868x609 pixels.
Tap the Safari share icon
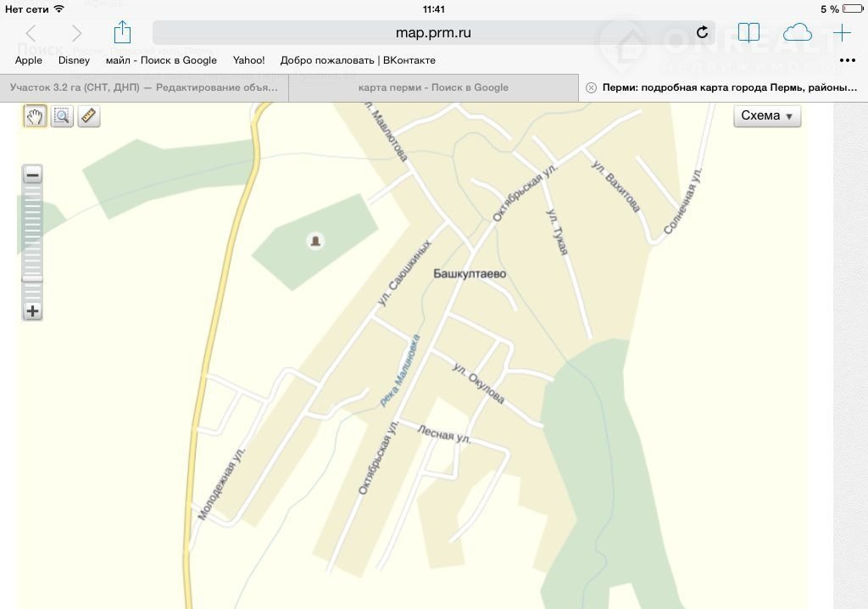click(x=122, y=33)
